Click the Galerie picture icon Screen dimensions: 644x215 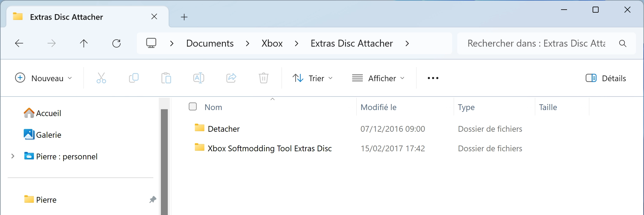(29, 134)
